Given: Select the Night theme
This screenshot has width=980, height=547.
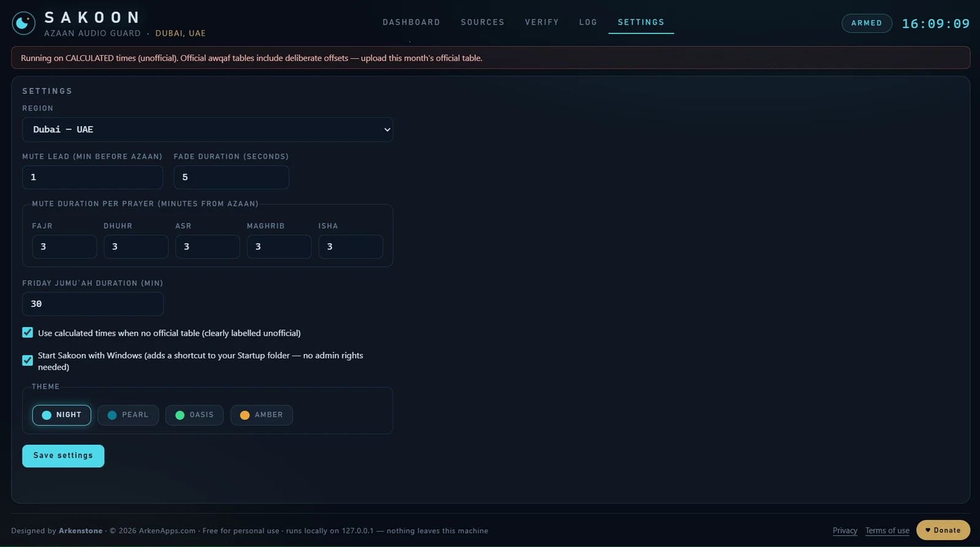Looking at the screenshot, I should coord(61,415).
